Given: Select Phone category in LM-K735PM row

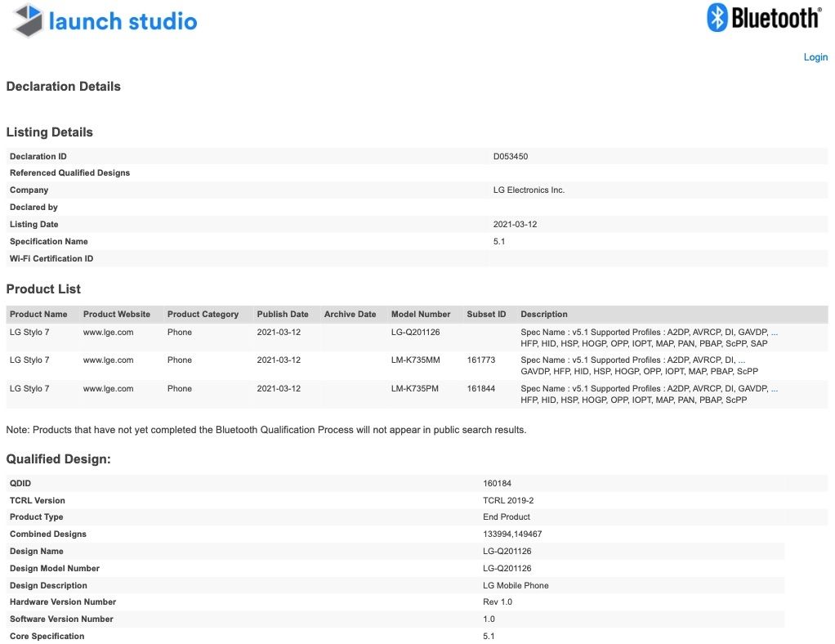Looking at the screenshot, I should point(180,388).
